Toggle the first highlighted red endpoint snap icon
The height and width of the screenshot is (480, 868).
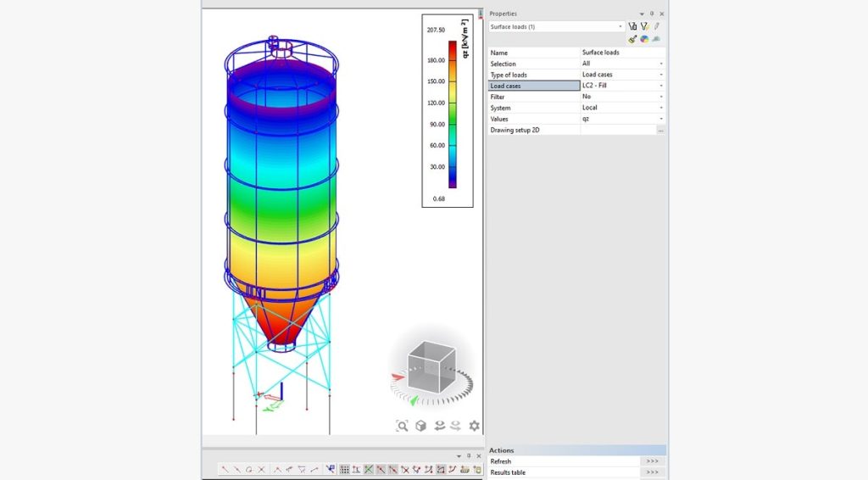click(x=381, y=470)
